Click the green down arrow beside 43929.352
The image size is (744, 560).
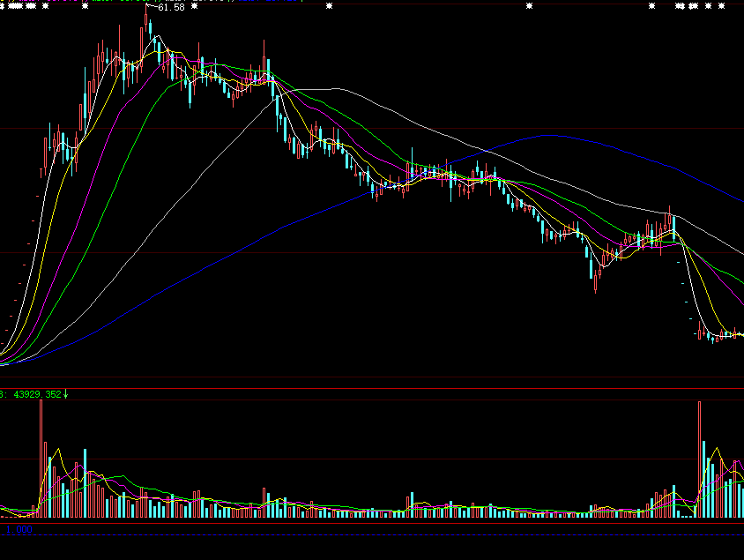(x=65, y=394)
